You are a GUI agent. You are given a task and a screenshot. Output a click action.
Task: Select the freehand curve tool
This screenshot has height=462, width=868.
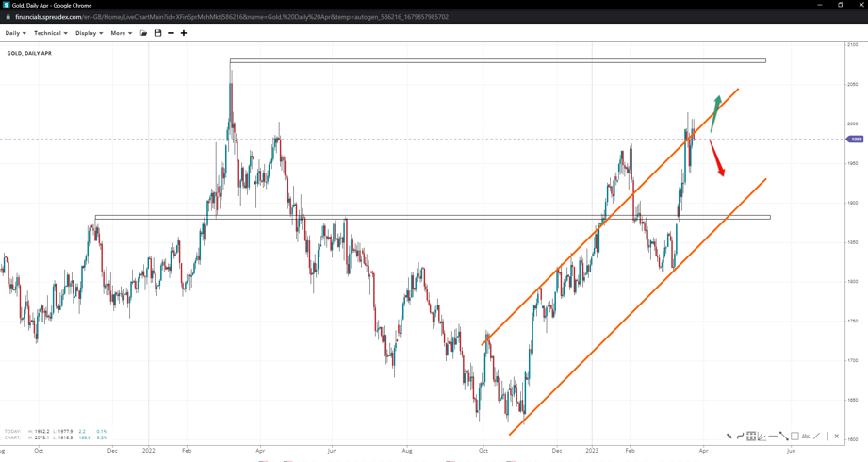(740, 437)
